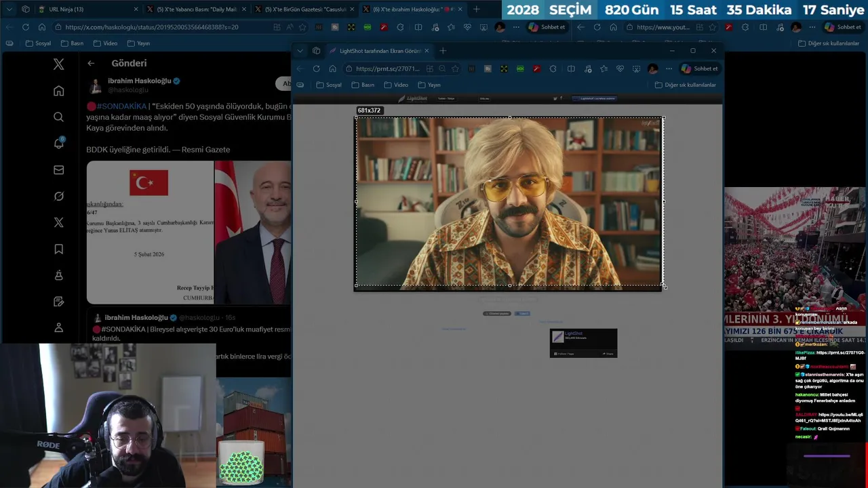The height and width of the screenshot is (488, 868).
Task: Click Sohbet et button in LightShot window
Action: [x=700, y=68]
